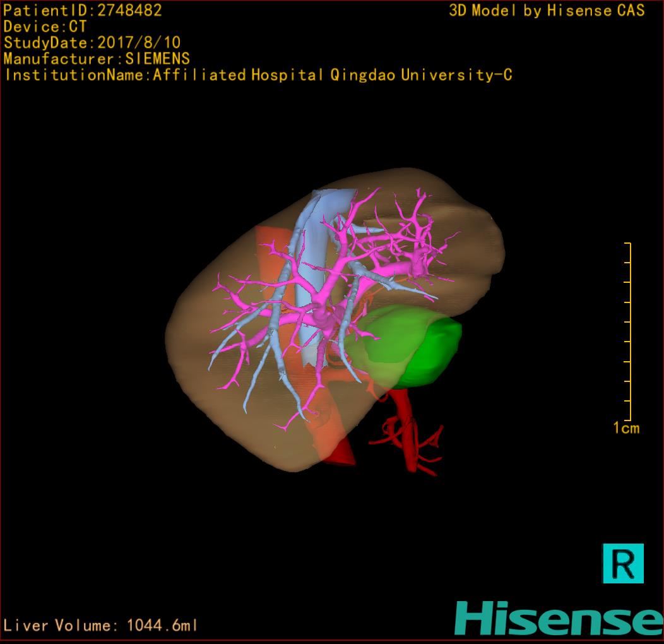
Task: Click the yellow scale bar ruler
Action: [x=627, y=331]
